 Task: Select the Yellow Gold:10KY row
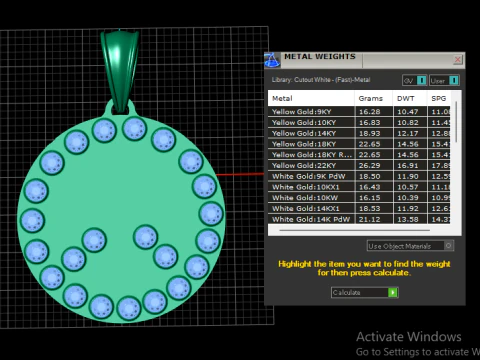[359, 122]
